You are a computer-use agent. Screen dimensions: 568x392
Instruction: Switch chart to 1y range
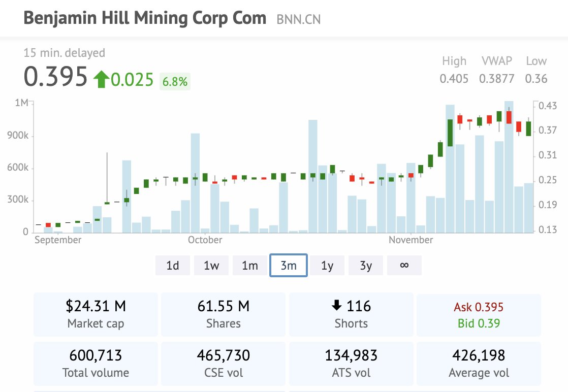pyautogui.click(x=327, y=266)
